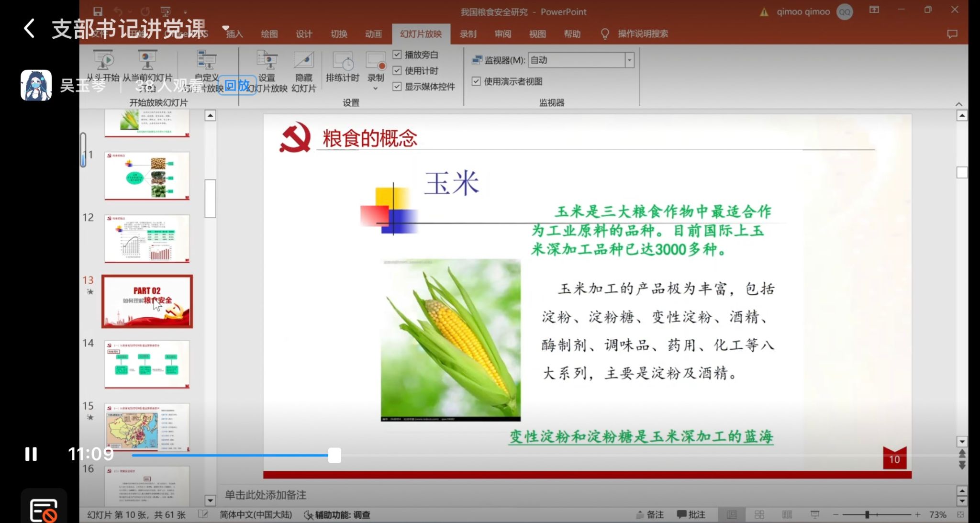This screenshot has width=980, height=523.
Task: Expand the 录制 record dropdown arrow
Action: pyautogui.click(x=376, y=89)
